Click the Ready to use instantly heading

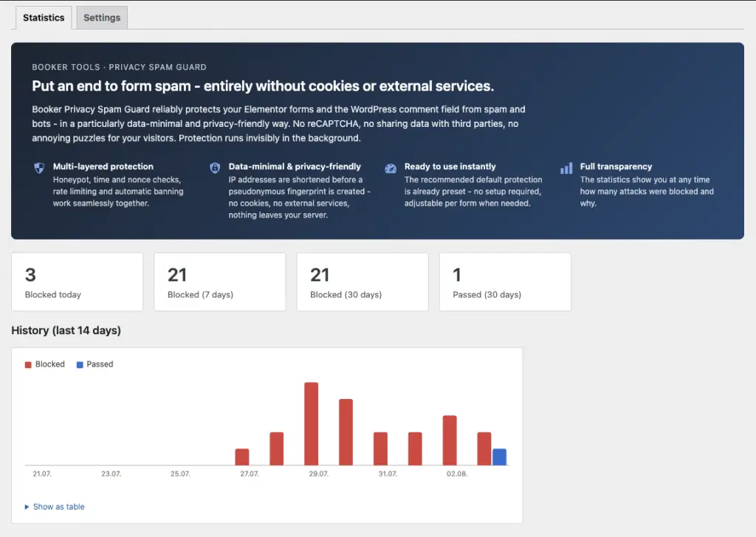point(450,167)
